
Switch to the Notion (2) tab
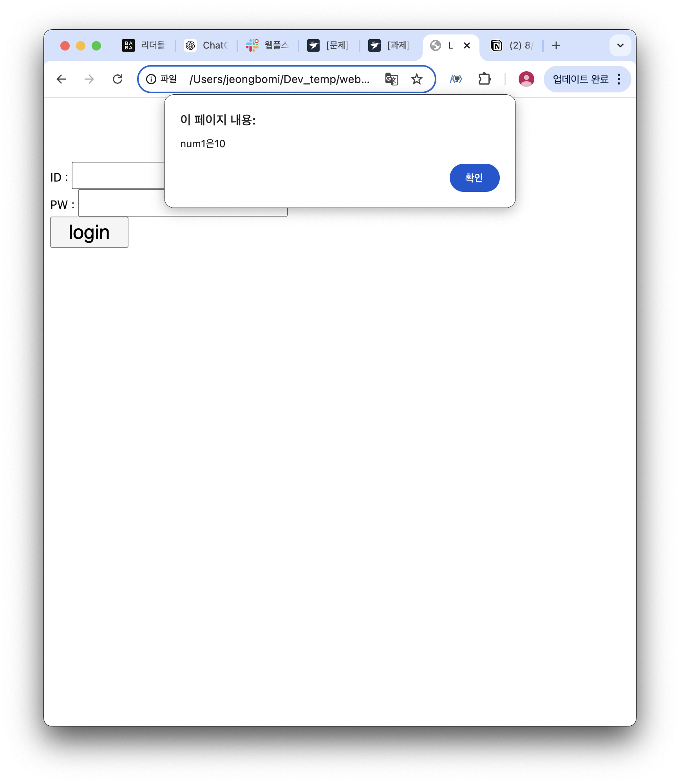512,45
